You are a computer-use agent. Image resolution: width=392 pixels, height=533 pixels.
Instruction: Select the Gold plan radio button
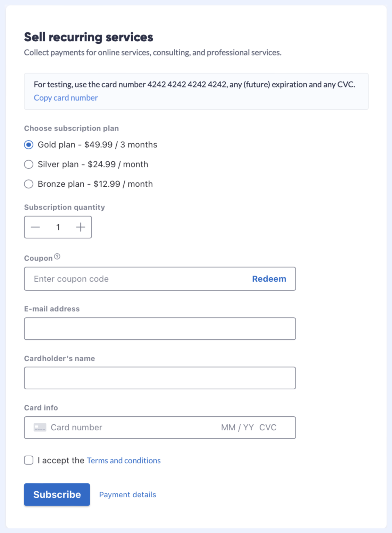pyautogui.click(x=28, y=145)
